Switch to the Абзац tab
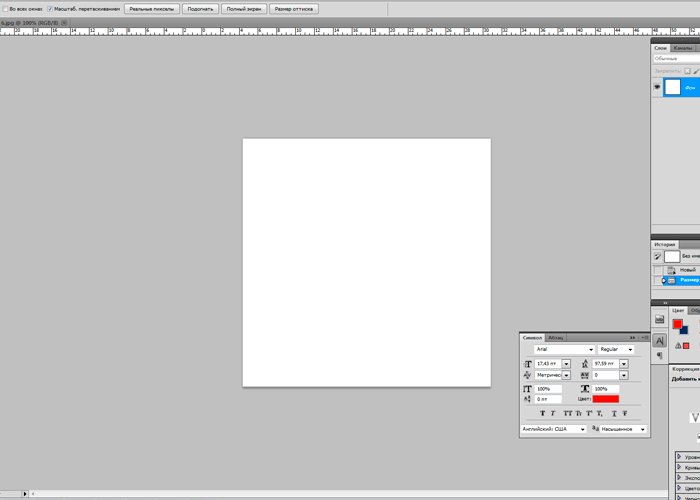700x500 pixels. [x=555, y=337]
